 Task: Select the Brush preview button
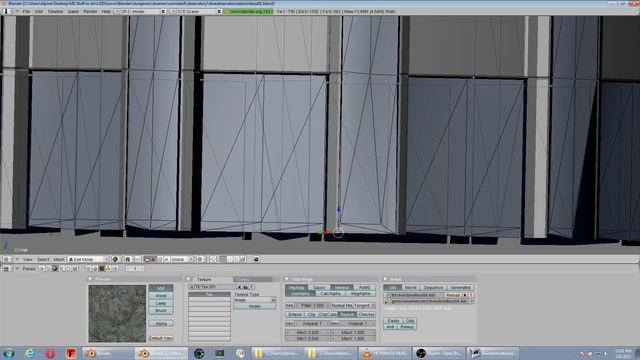pyautogui.click(x=161, y=311)
